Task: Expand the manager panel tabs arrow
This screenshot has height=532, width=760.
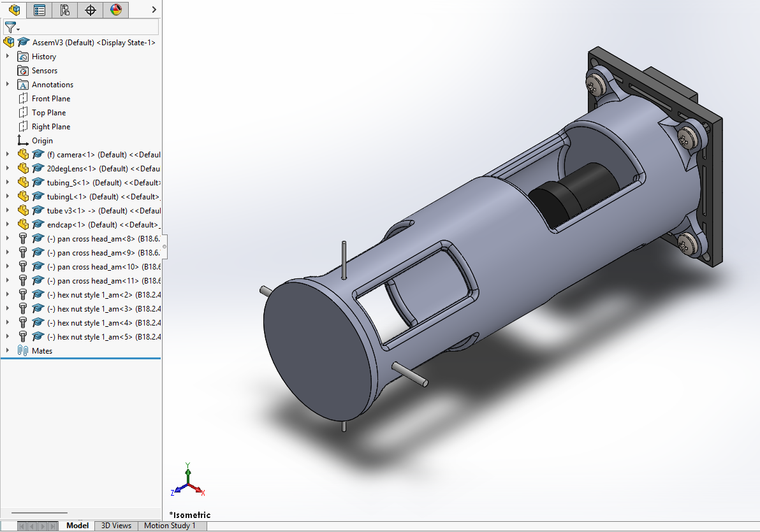Action: pyautogui.click(x=154, y=10)
